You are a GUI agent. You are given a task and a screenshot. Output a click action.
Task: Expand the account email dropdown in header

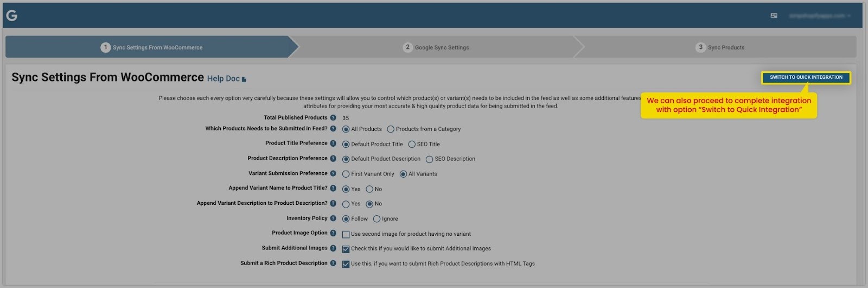pos(819,16)
